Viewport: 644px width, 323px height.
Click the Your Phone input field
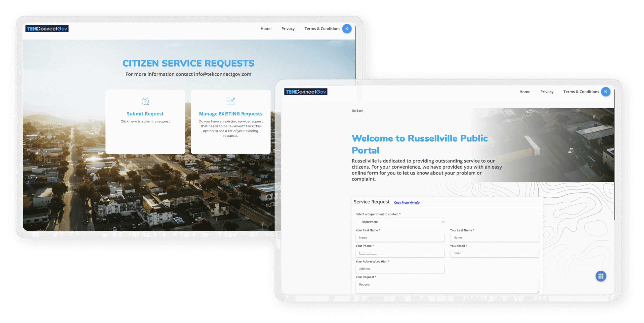[400, 253]
